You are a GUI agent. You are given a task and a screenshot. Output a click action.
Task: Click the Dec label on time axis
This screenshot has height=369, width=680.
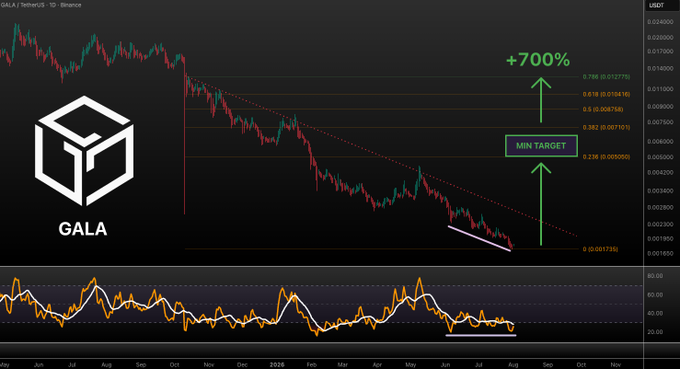point(242,365)
